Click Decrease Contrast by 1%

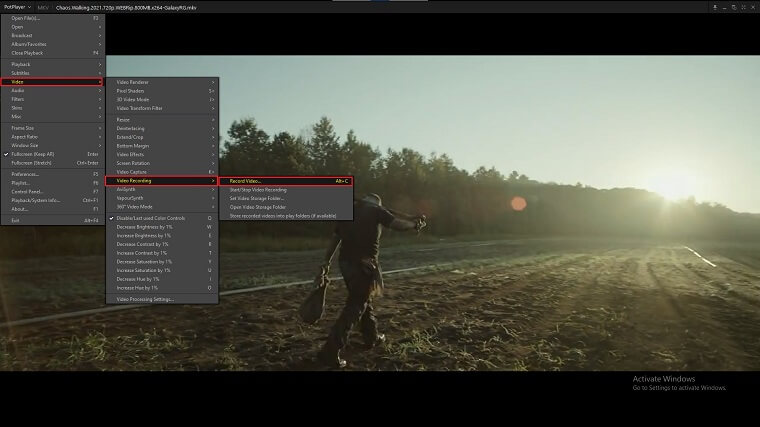point(162,244)
